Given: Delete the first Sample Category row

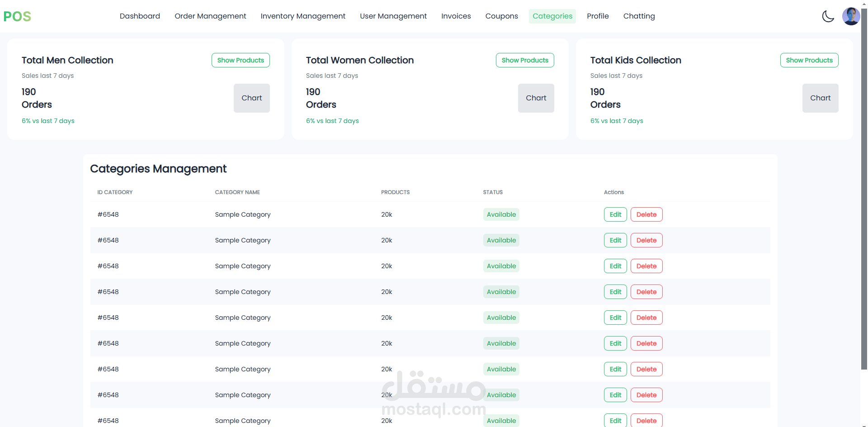Looking at the screenshot, I should tap(646, 214).
